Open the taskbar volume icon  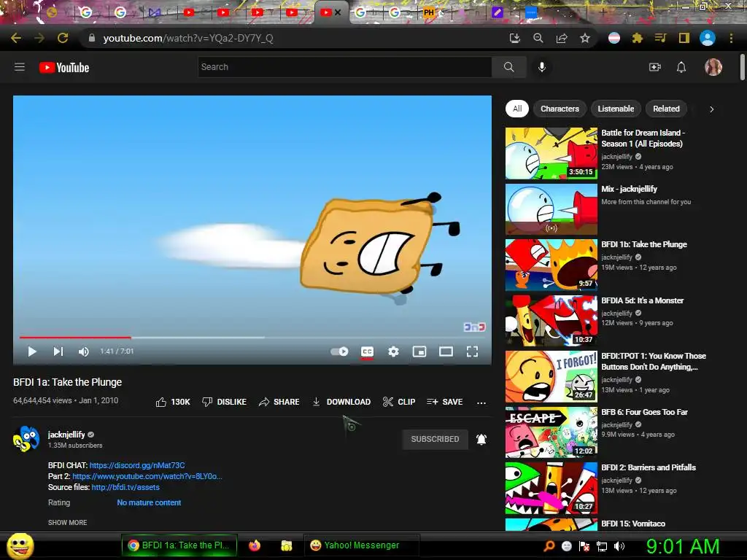coord(619,546)
